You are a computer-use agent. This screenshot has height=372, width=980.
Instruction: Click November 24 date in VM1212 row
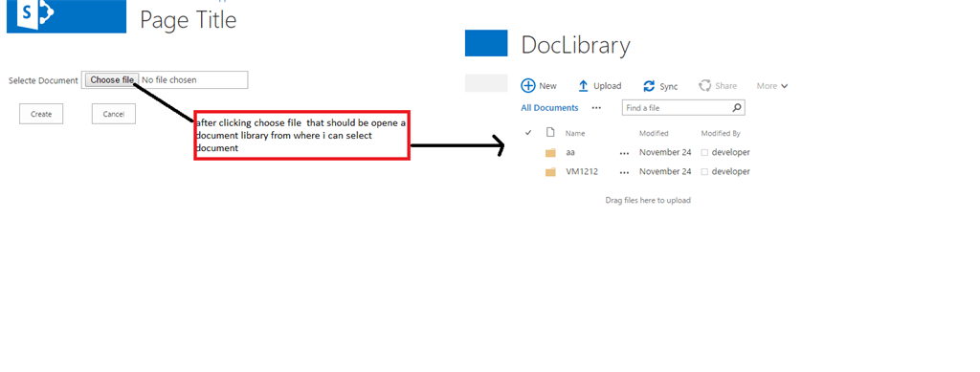pyautogui.click(x=665, y=171)
